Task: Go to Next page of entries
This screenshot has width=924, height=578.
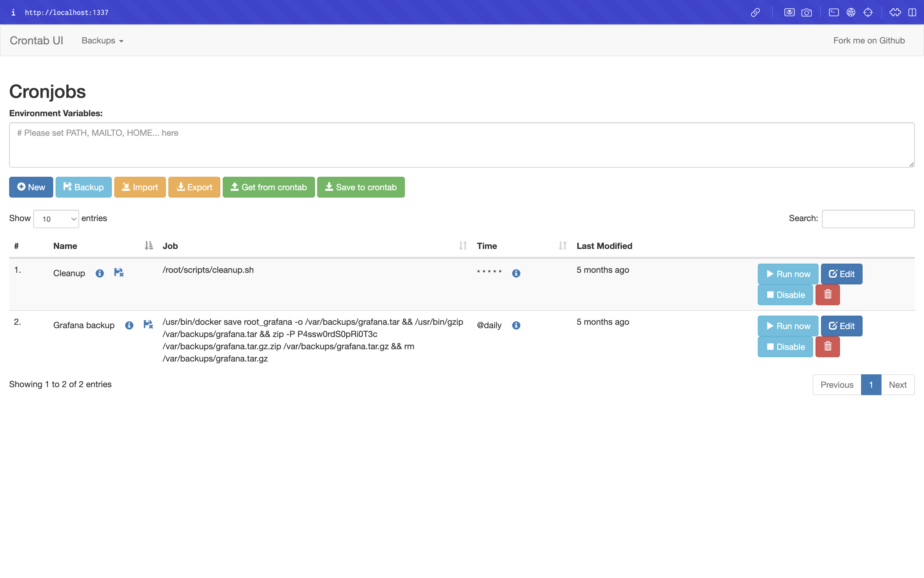Action: 898,385
